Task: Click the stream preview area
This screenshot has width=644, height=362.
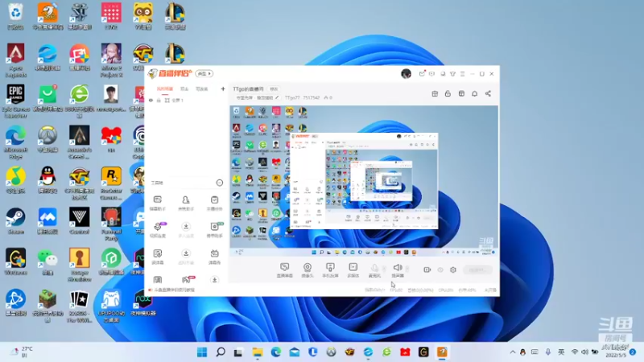Action: point(364,180)
